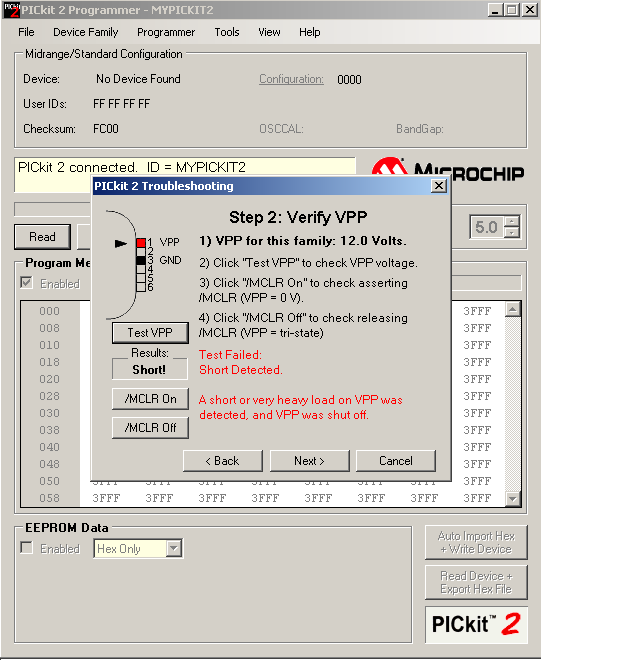Click the 'No Device Found' device text
Screen dimensions: 640x660
(x=138, y=79)
